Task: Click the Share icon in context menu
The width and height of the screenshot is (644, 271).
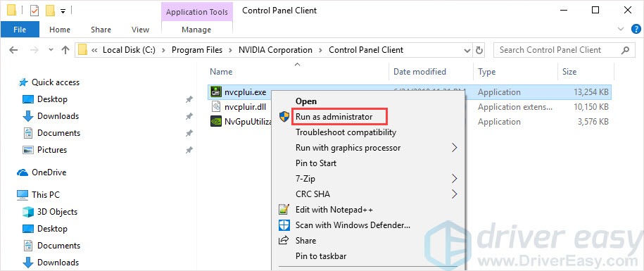Action: [x=284, y=241]
